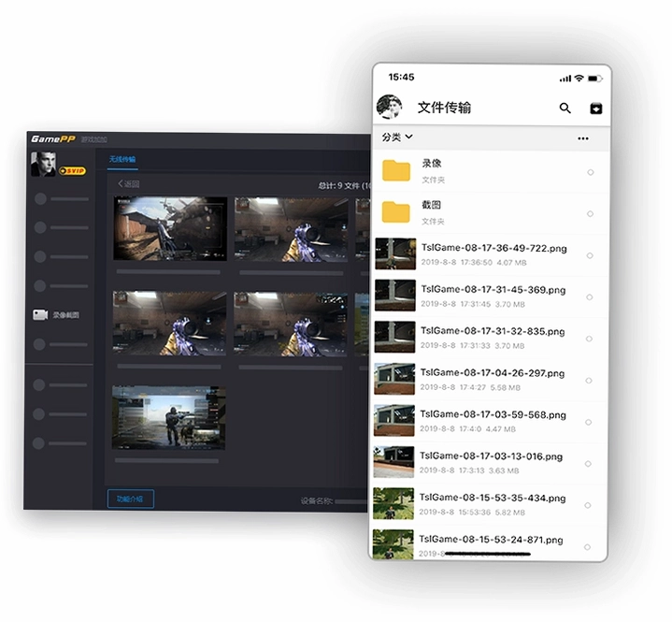Select radio for TslGame-08-17-31-45-369.png
Screen dimensions: 672x622
click(x=590, y=297)
